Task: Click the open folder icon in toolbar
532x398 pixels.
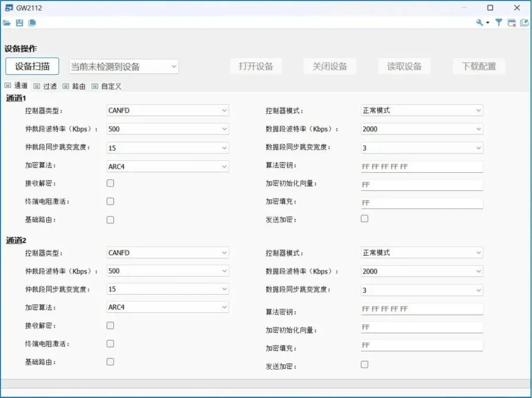Action: [7, 23]
